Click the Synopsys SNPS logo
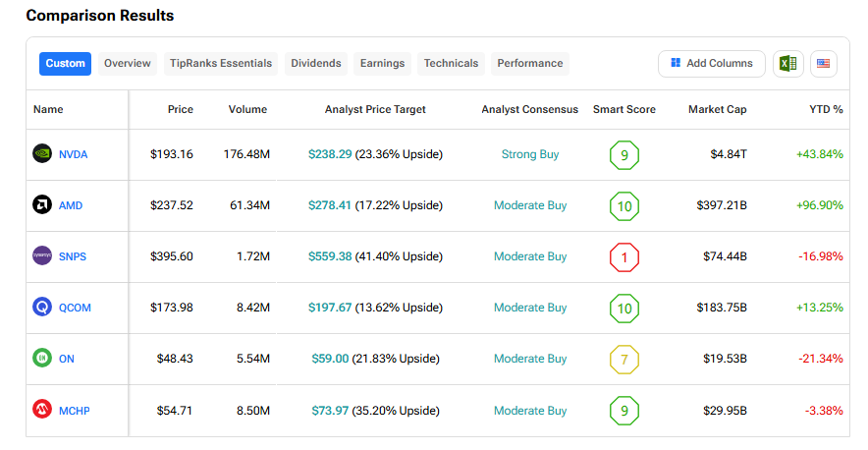Viewport: 868px width, 450px height. click(x=42, y=256)
